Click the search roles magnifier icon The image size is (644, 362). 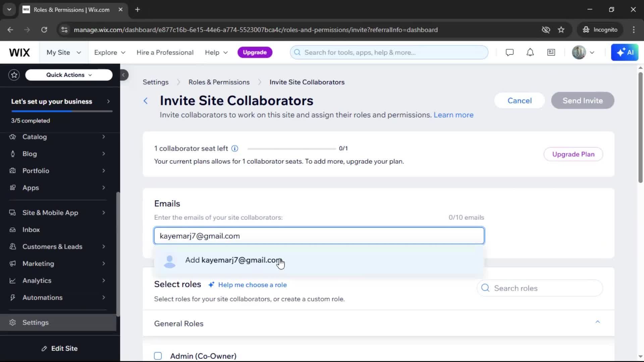[485, 288]
